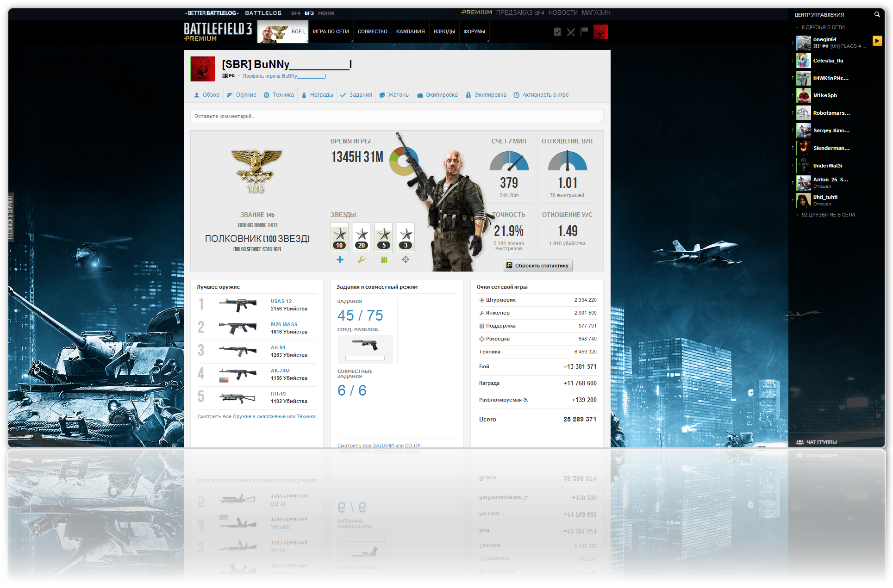Open the БОЕЦ soldier dropdown tab
This screenshot has height=588, width=893.
(x=283, y=32)
